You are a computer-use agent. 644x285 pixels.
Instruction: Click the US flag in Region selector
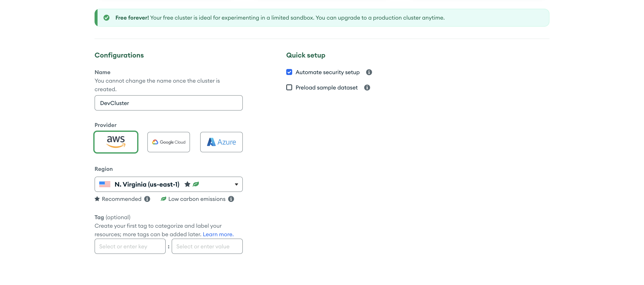coord(105,184)
